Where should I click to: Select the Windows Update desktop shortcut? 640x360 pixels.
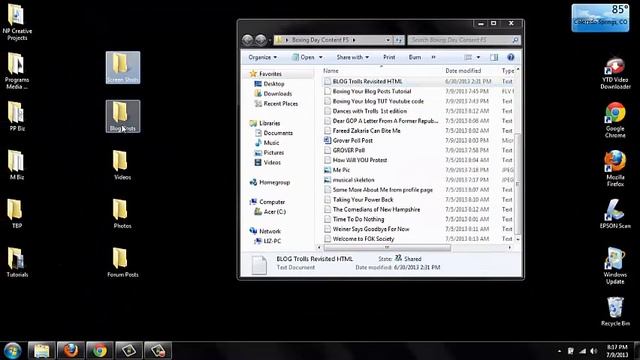pyautogui.click(x=615, y=266)
